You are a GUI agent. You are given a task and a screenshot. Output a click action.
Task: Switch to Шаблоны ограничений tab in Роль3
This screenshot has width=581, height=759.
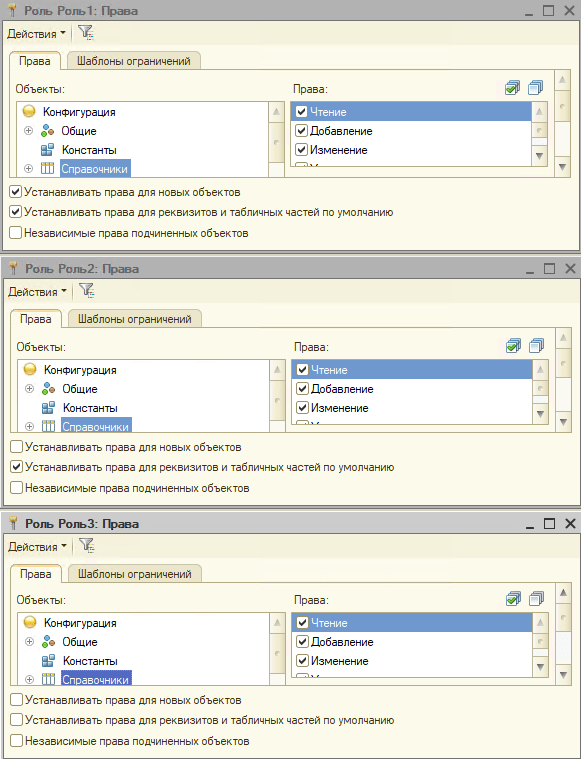(135, 574)
